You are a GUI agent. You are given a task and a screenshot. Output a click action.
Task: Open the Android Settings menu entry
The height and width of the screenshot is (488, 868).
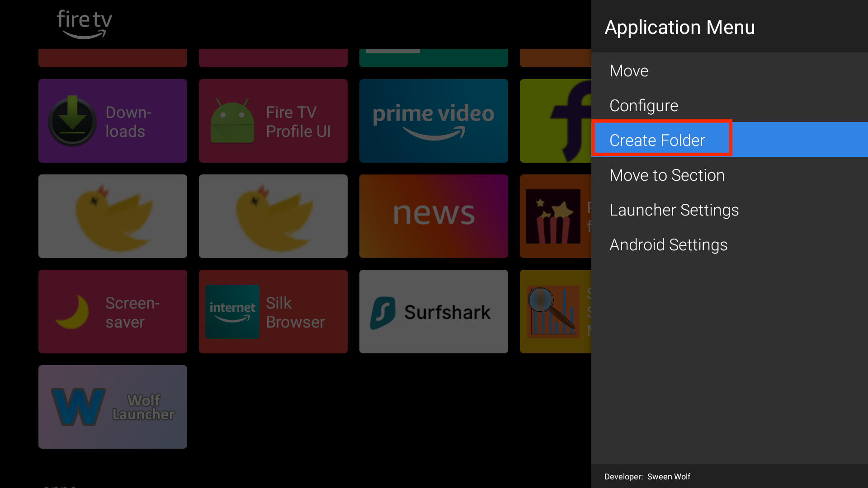[729, 244]
